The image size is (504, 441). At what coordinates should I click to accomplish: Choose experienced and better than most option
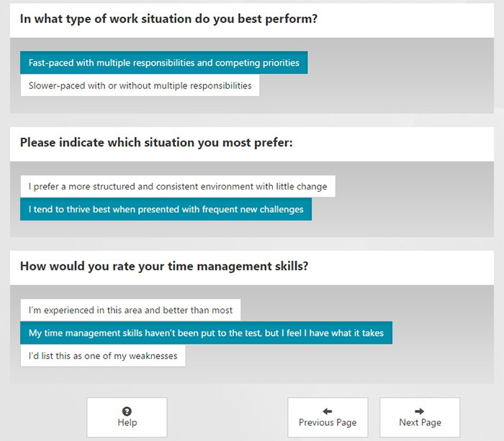click(130, 310)
